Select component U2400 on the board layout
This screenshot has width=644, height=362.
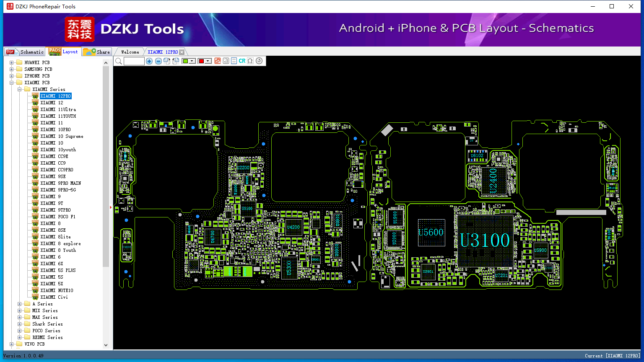tap(493, 181)
